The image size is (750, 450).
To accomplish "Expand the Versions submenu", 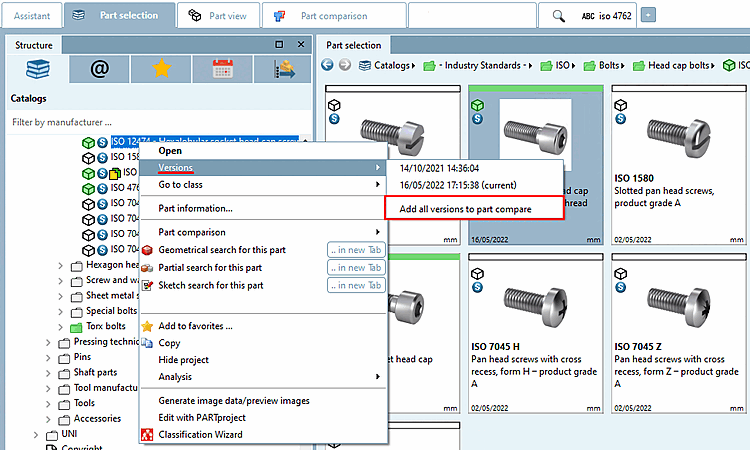I will pos(263,167).
